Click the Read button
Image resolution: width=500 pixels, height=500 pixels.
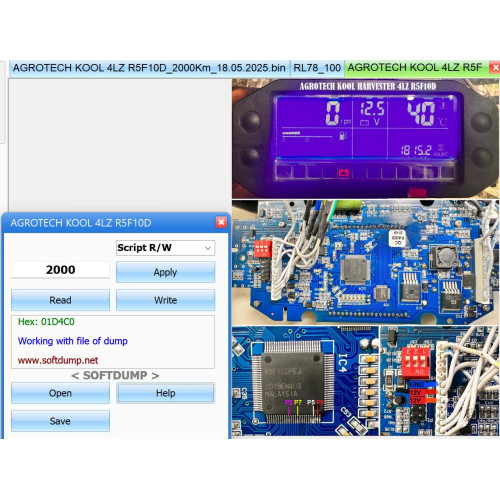tap(60, 300)
